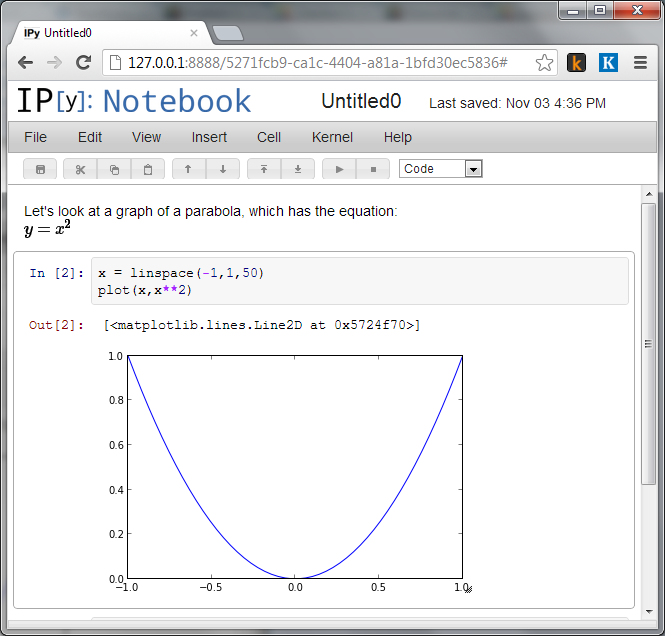The image size is (665, 636).
Task: Close the Untitled0 browser tab
Action: pyautogui.click(x=194, y=33)
